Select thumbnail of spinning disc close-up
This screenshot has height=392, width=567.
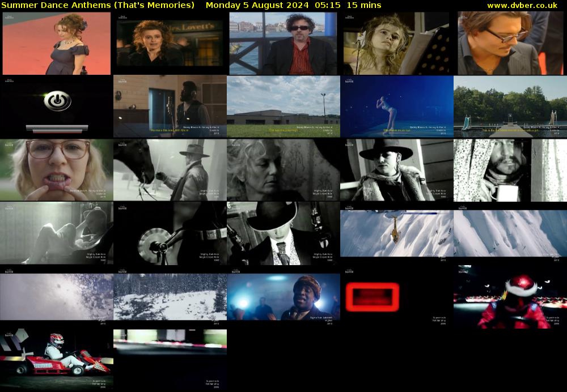pos(170,233)
